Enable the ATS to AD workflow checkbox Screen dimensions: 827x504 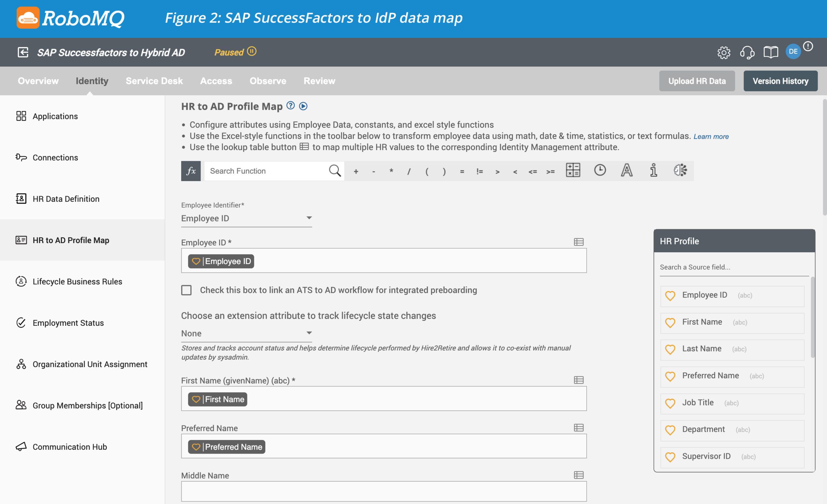point(186,290)
